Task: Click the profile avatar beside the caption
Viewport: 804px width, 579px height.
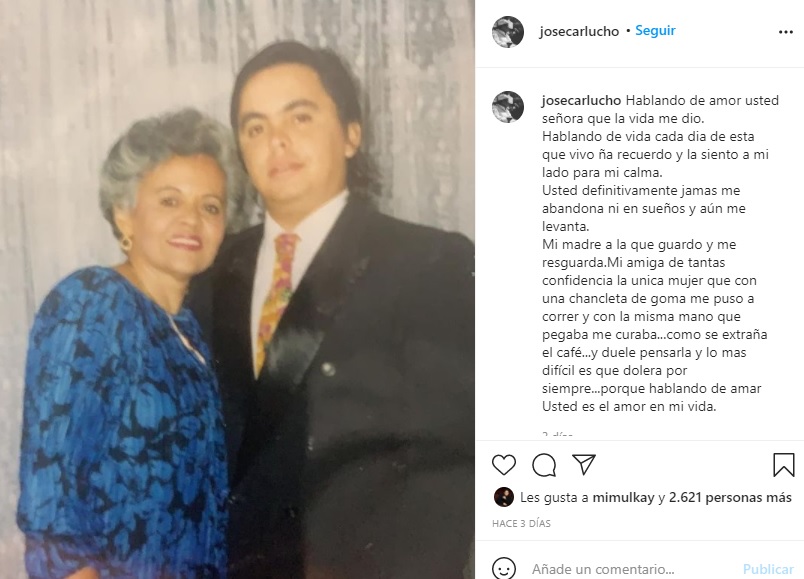Action: pyautogui.click(x=508, y=107)
